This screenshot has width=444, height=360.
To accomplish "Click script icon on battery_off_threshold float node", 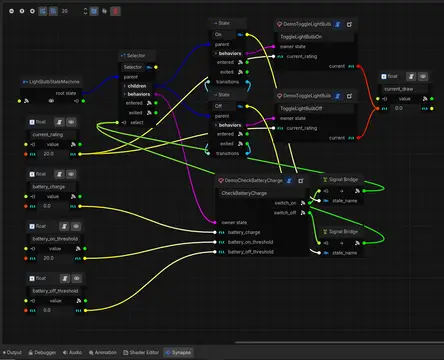I will point(65,278).
